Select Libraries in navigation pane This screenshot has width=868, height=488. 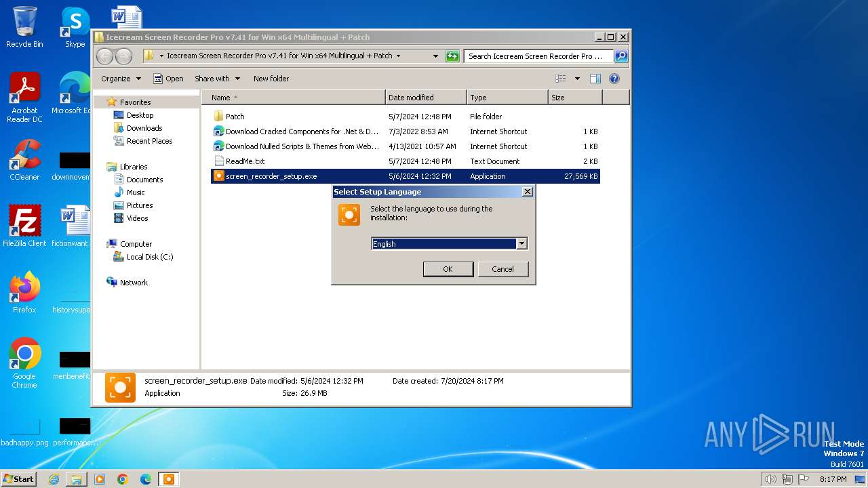point(134,167)
